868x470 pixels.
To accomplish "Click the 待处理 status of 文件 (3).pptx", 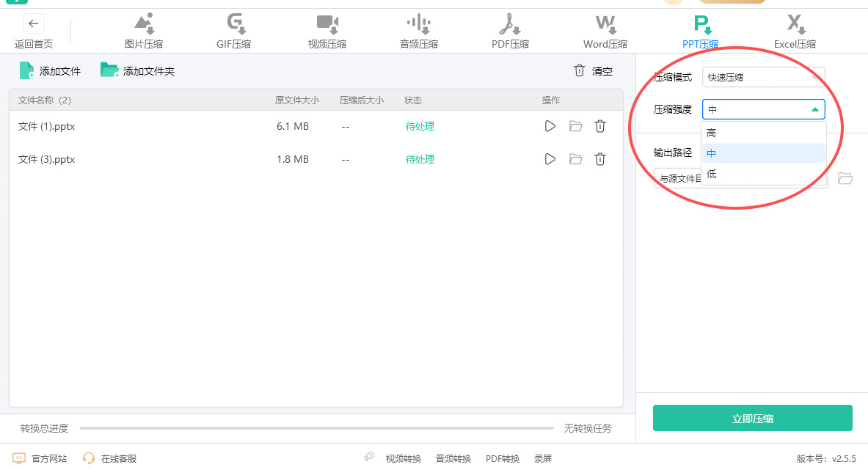I will 420,159.
